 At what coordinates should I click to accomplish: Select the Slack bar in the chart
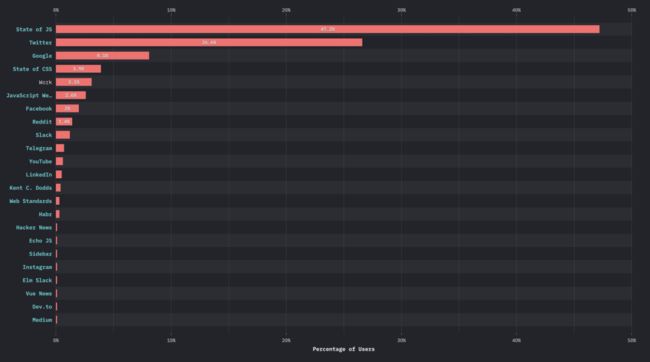63,135
